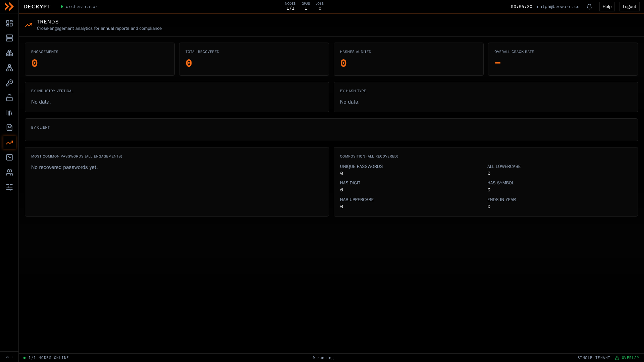
Task: Click the ralph@beeware.co account email
Action: pyautogui.click(x=558, y=6)
